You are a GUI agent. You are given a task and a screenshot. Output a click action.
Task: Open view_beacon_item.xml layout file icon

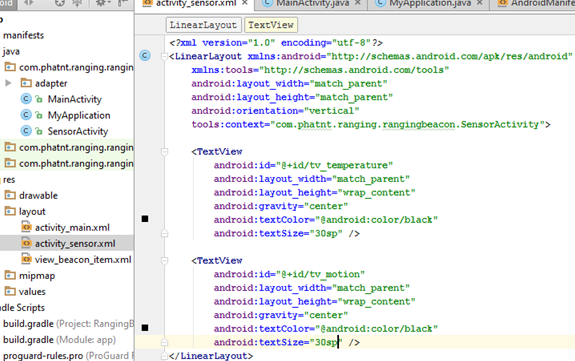tap(26, 259)
